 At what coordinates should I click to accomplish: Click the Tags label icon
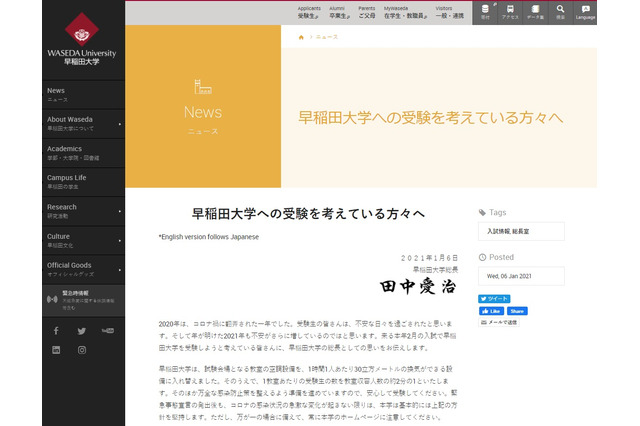(482, 212)
